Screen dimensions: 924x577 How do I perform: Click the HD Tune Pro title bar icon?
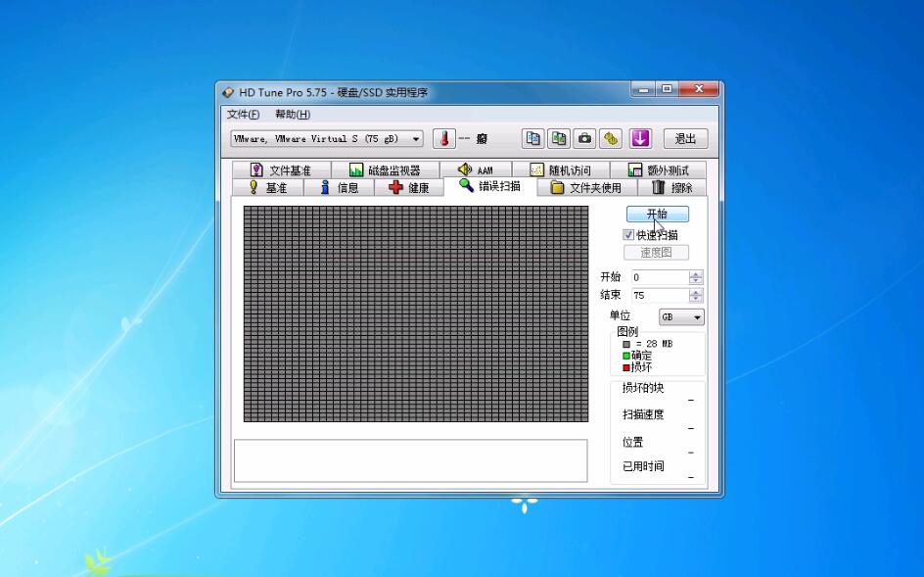pos(228,93)
